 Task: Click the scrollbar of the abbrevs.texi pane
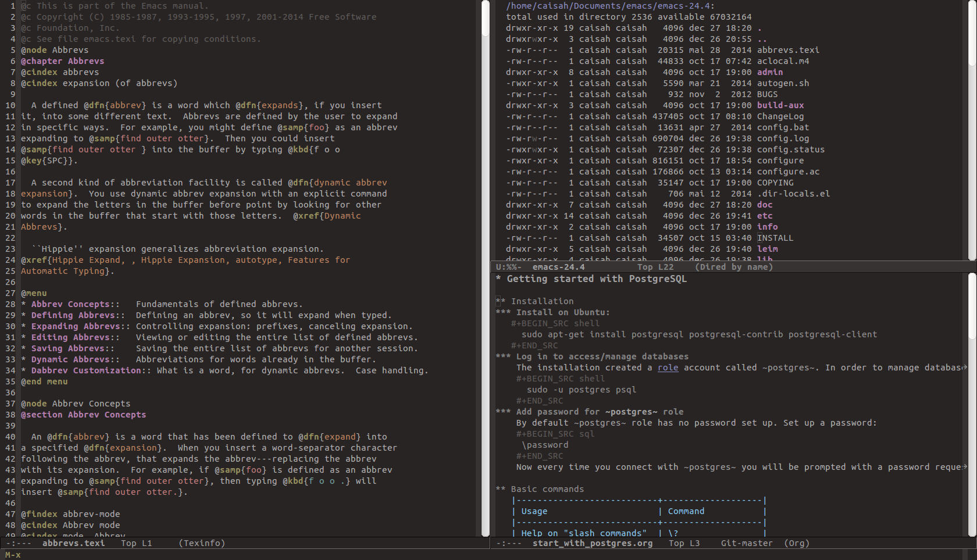point(486,267)
